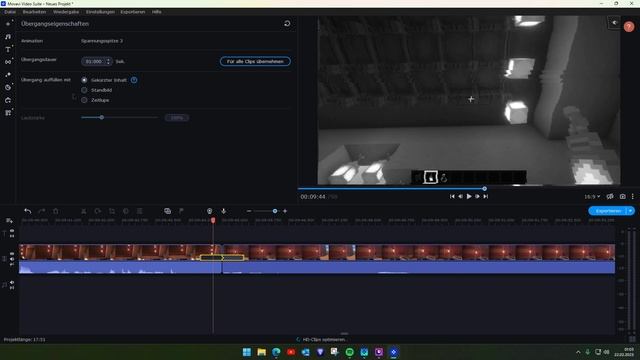Record video with the webcam icon
Screen dimensions: 640x360
coord(209,211)
